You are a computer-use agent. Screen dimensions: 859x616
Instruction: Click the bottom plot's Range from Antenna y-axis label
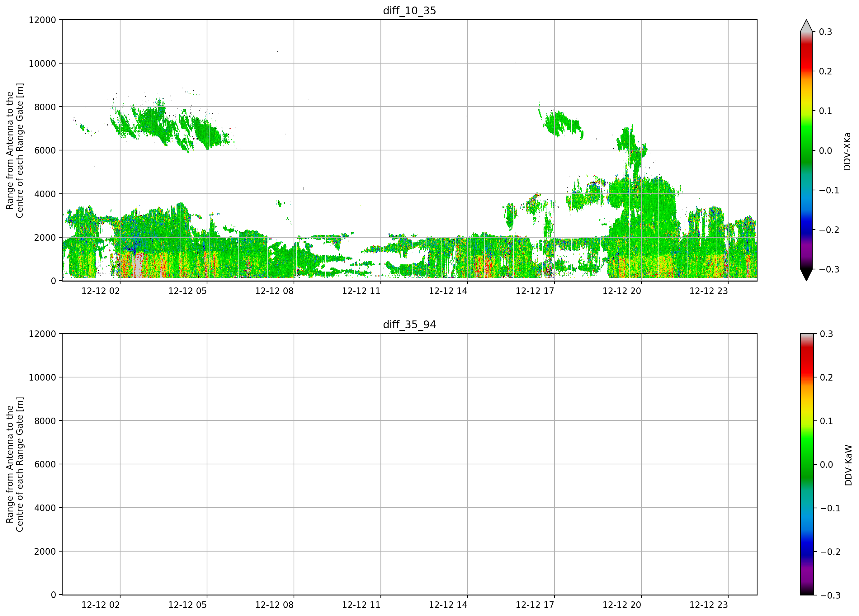15,464
